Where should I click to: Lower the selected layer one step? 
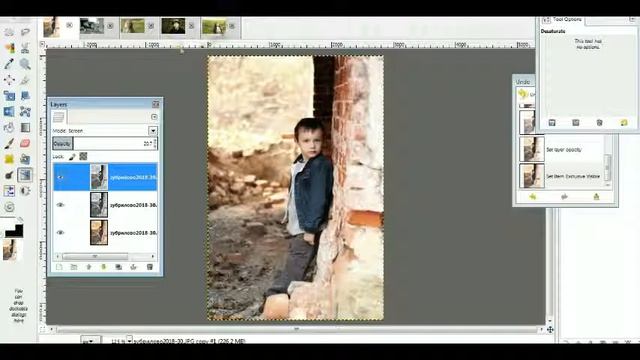click(103, 267)
